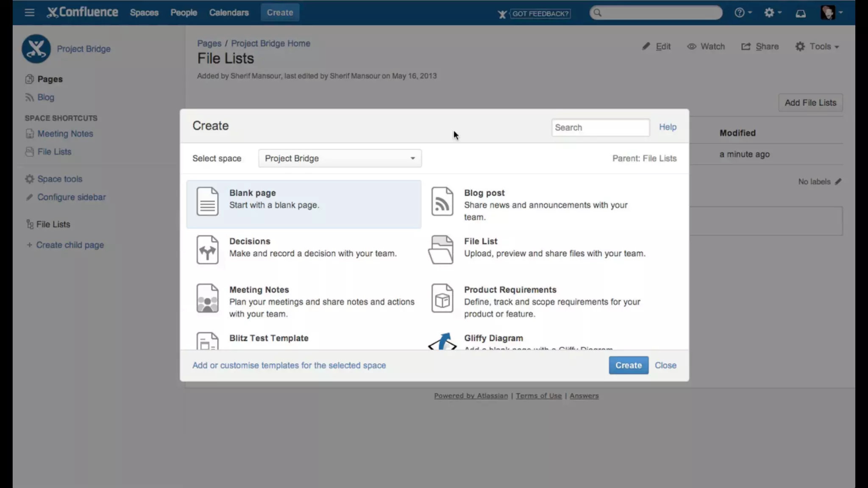This screenshot has height=488, width=868.
Task: Click the Close link in dialog
Action: click(x=665, y=365)
